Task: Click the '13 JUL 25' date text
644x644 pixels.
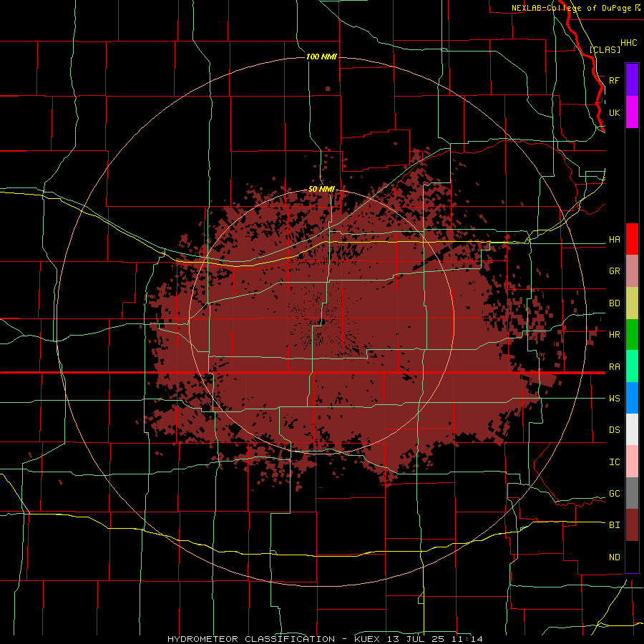Action: tap(416, 639)
